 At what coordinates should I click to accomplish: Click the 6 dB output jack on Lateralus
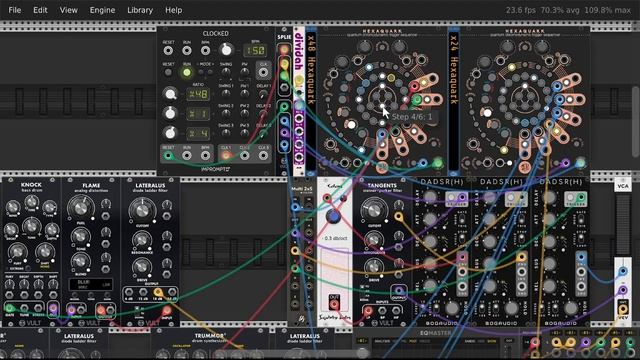[x=129, y=292]
